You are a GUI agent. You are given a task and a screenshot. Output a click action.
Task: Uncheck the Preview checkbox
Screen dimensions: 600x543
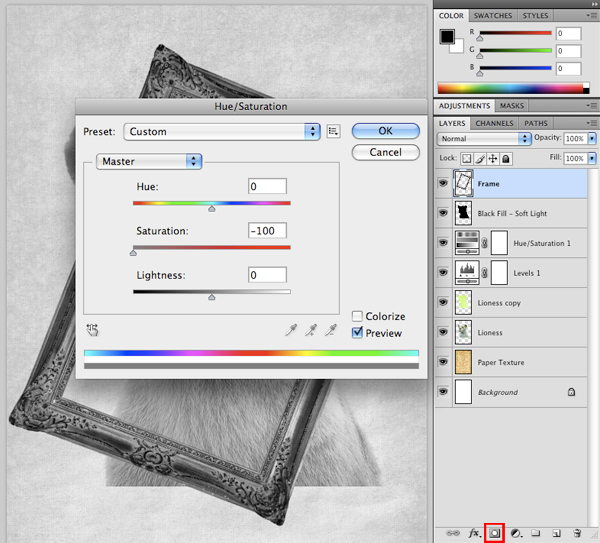pos(357,333)
